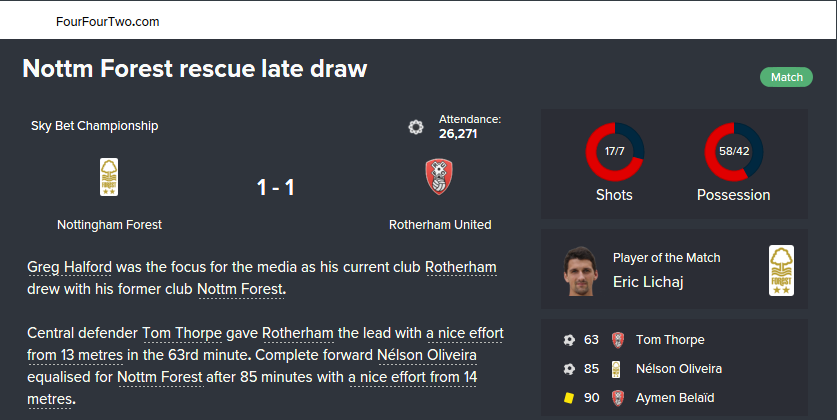
Task: Click Forest badge beside Nélson Oliveira event
Action: pos(617,369)
